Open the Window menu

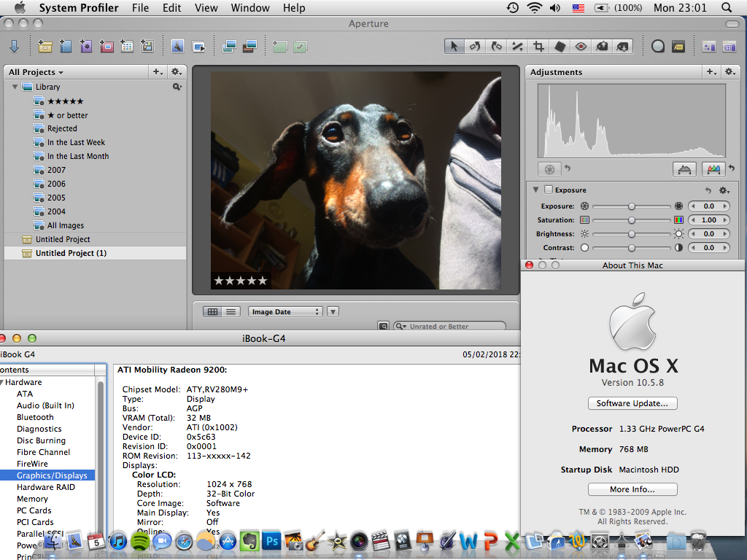click(x=250, y=7)
